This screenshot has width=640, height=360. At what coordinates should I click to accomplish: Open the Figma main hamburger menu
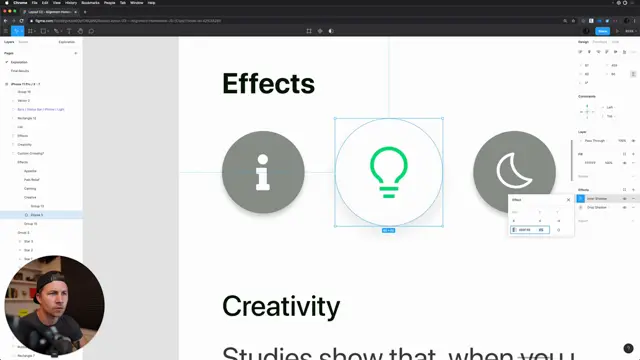click(x=6, y=31)
